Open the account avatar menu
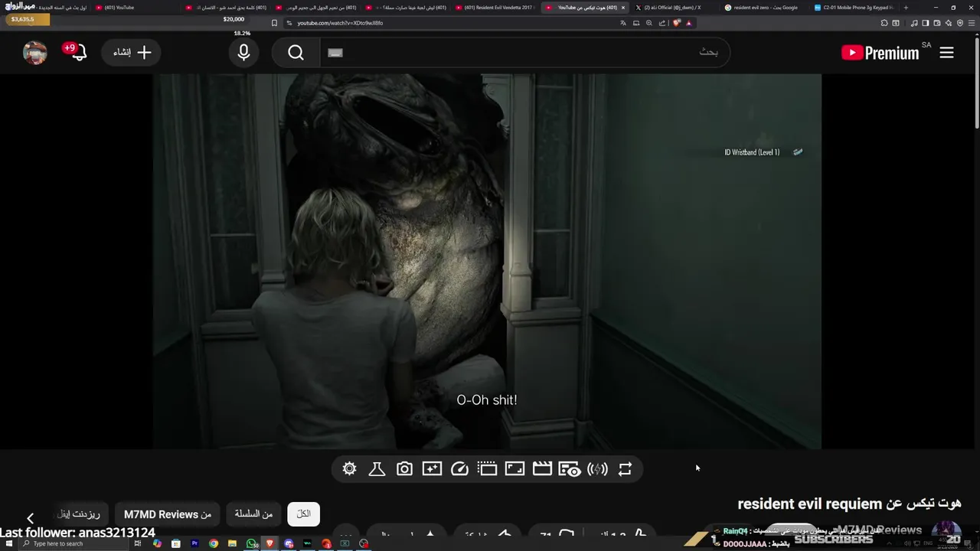Screen dimensions: 980x551 click(x=35, y=52)
